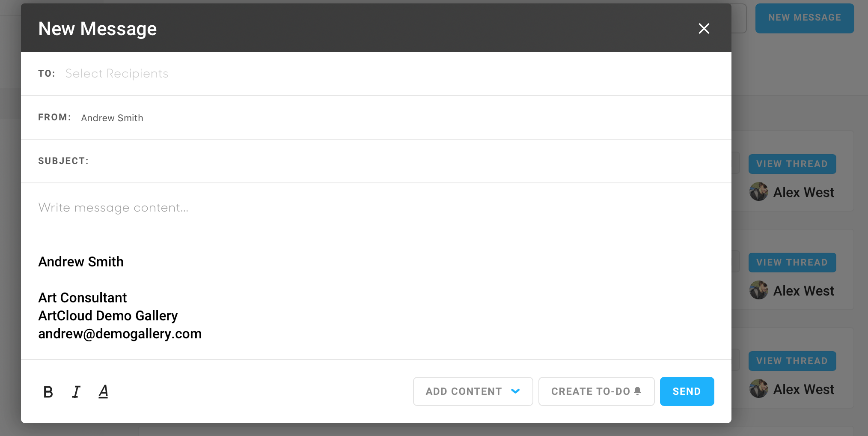868x436 pixels.
Task: Send the new message
Action: (687, 391)
